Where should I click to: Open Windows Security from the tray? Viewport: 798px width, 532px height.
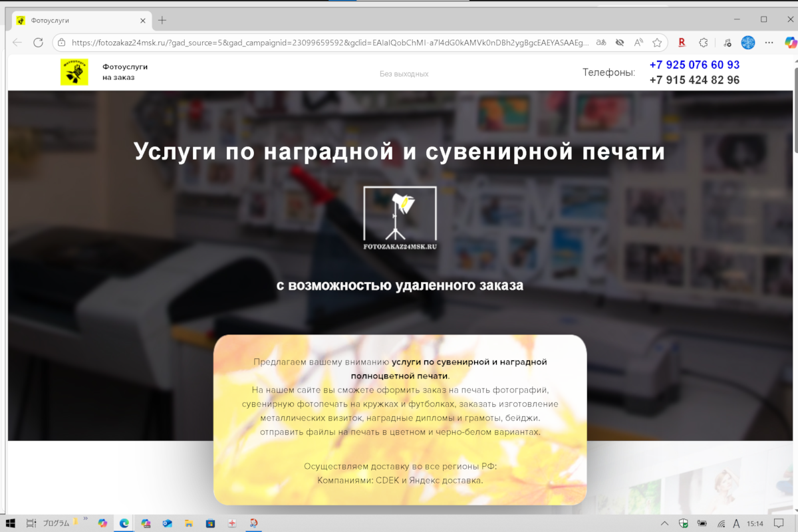tap(684, 523)
